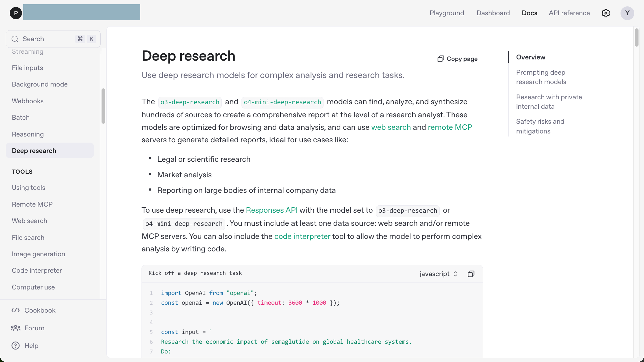Click the Cookbook code brackets icon

pos(16,310)
